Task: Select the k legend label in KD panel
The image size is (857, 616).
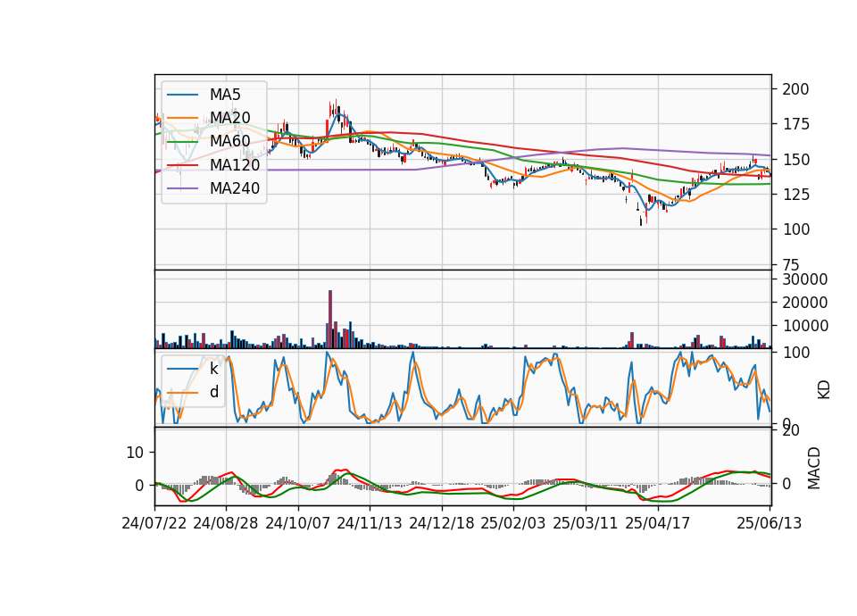Action: 213,369
